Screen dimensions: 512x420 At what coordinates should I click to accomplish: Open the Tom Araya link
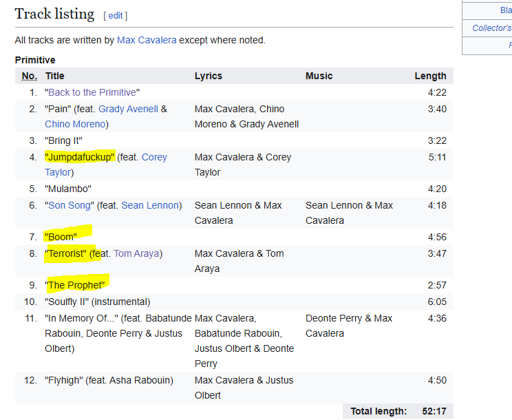coord(136,254)
